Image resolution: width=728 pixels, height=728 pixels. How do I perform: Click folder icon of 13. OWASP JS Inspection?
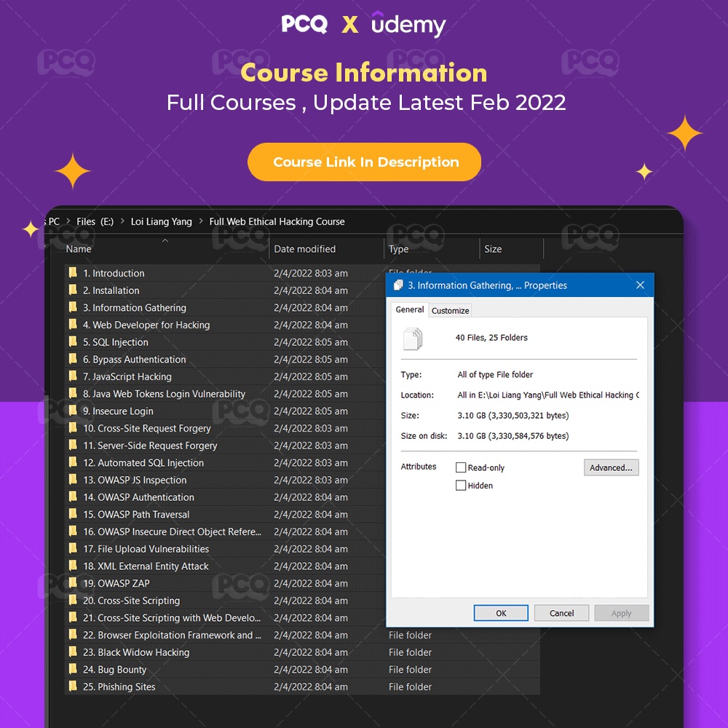[73, 479]
